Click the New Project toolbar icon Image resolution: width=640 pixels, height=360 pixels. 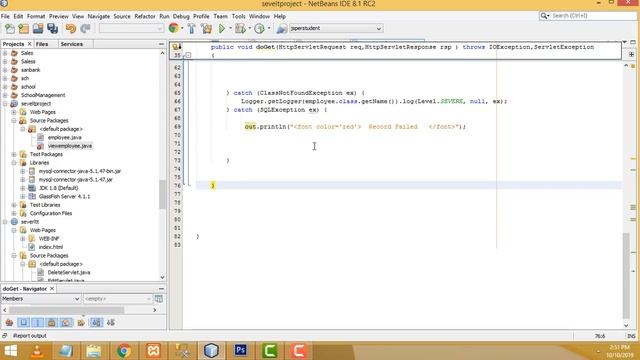(x=24, y=29)
